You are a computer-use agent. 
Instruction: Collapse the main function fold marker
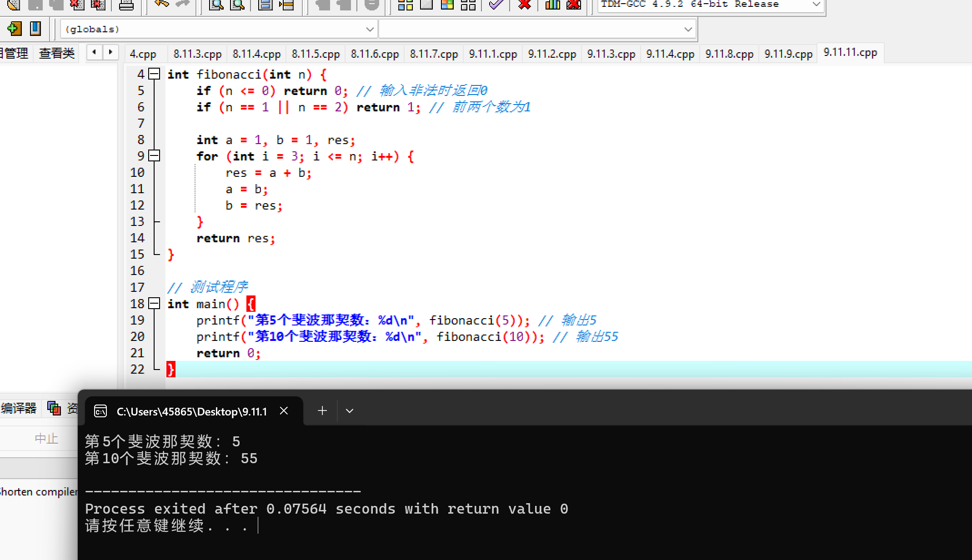[x=155, y=303]
